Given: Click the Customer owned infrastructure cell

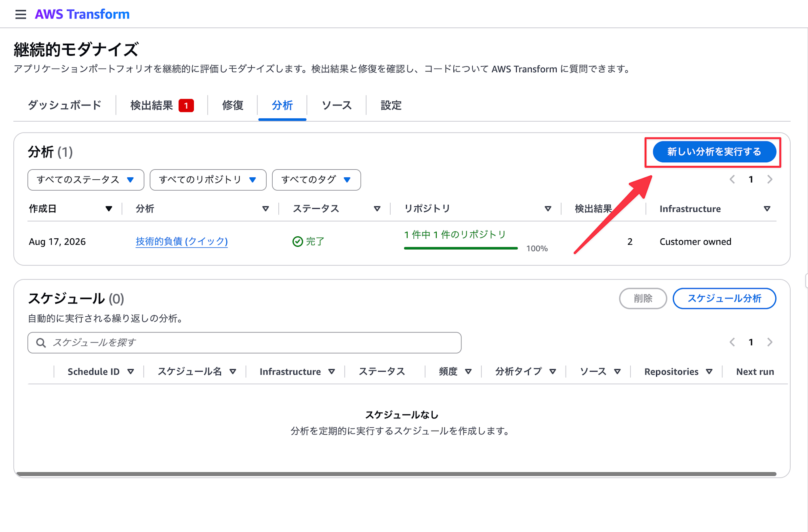Looking at the screenshot, I should [x=695, y=242].
